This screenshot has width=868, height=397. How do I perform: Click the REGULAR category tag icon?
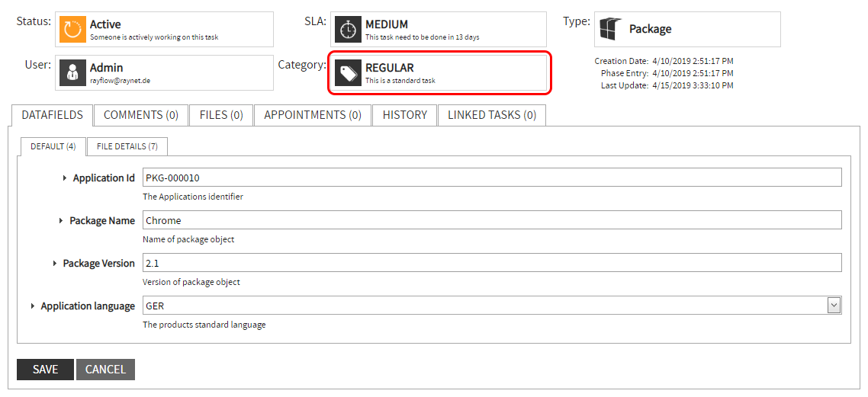click(348, 72)
